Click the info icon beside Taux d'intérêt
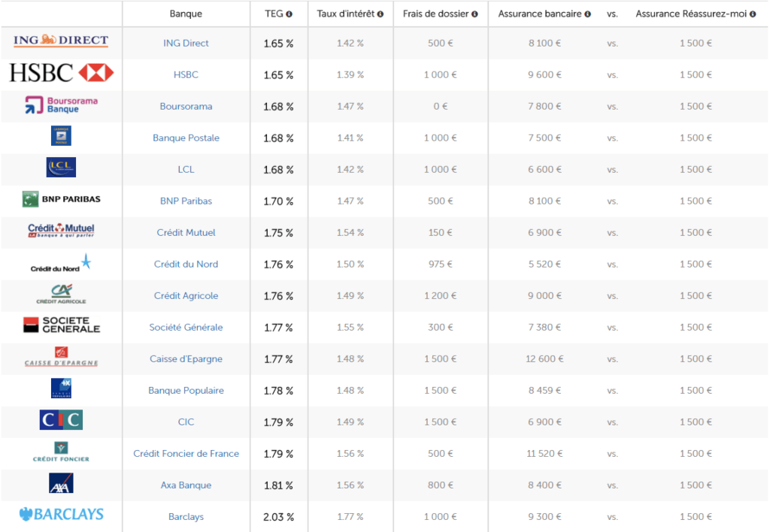 380,14
